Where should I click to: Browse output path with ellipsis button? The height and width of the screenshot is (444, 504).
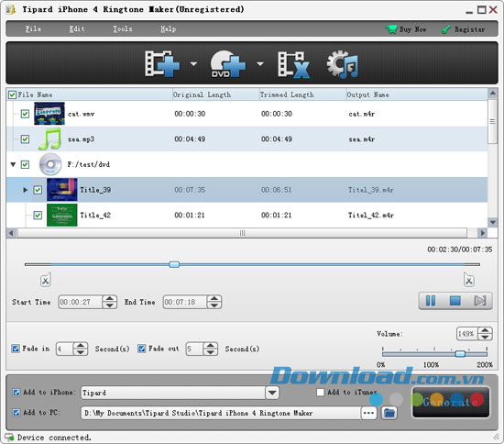click(x=368, y=413)
